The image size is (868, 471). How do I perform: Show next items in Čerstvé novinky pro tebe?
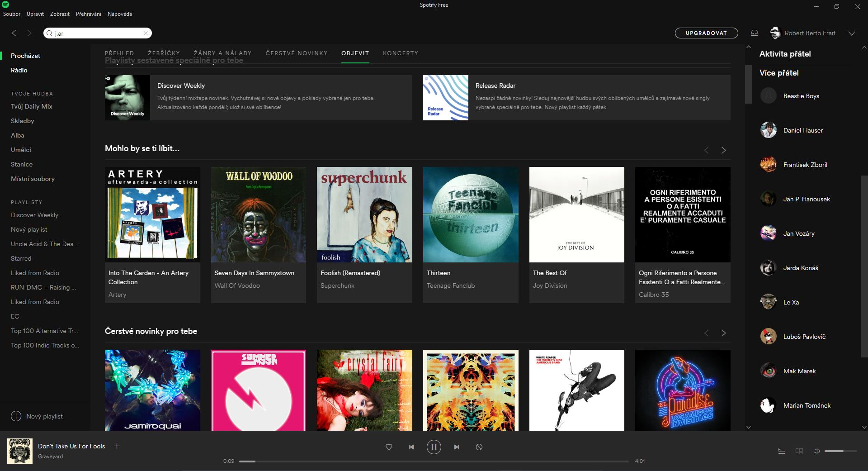[x=723, y=333]
